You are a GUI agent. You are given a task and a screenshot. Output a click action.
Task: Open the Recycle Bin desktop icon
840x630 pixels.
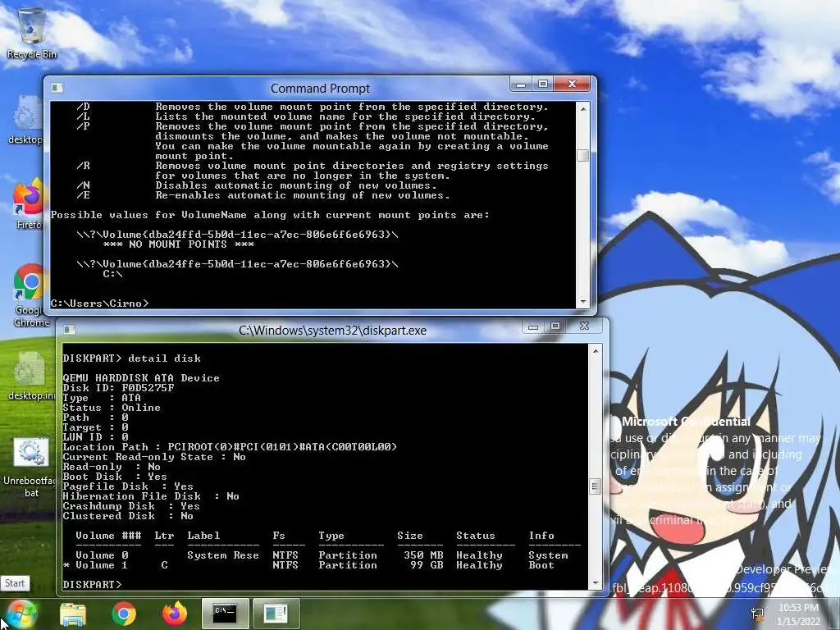(x=32, y=33)
